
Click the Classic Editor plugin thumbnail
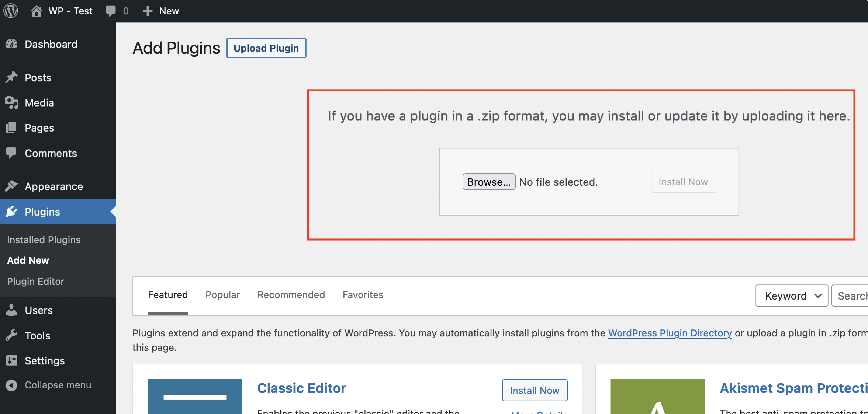click(x=195, y=396)
